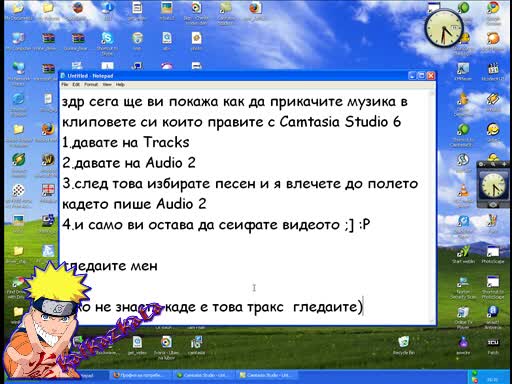Switch to the Firefox taskbar button
This screenshot has width=512, height=384.
pyautogui.click(x=140, y=375)
